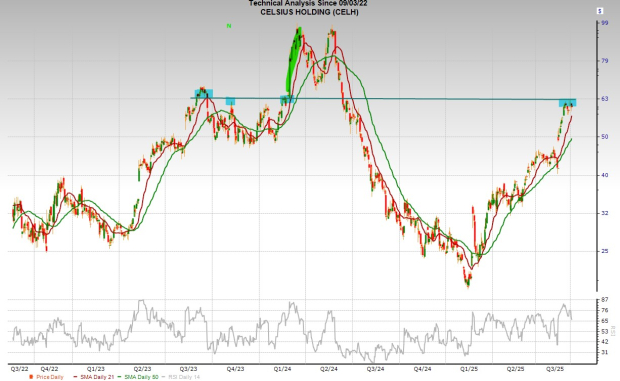Click the chart title Technical Analysis Since 09/03/22
This screenshot has width=620, height=381.
pos(309,3)
